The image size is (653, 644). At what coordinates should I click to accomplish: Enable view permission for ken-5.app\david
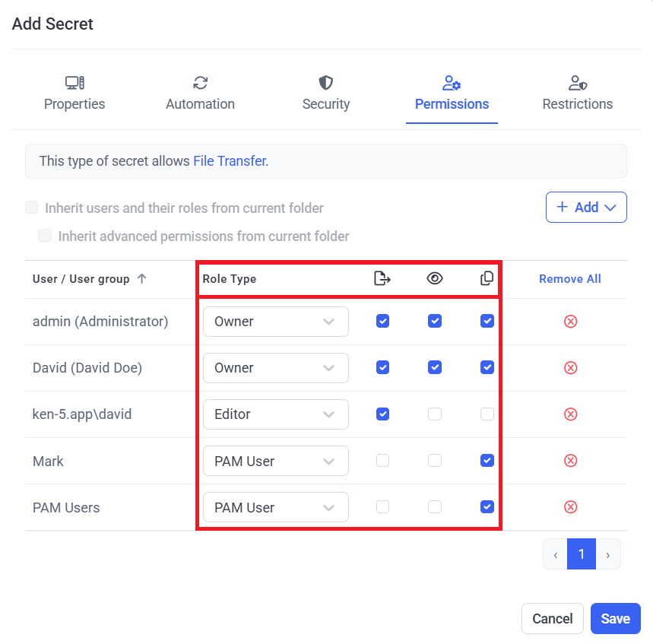click(434, 414)
